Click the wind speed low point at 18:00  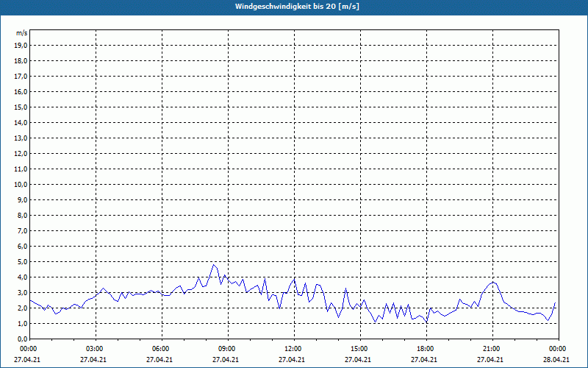point(427,322)
